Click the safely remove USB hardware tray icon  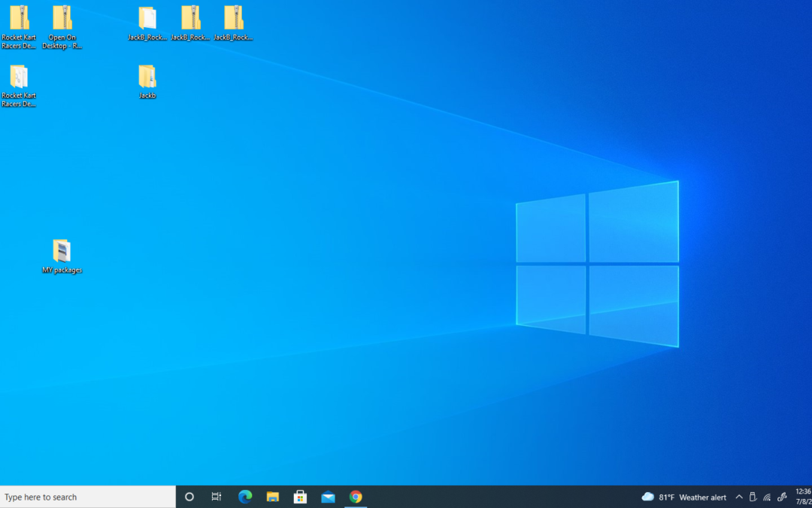(x=753, y=497)
